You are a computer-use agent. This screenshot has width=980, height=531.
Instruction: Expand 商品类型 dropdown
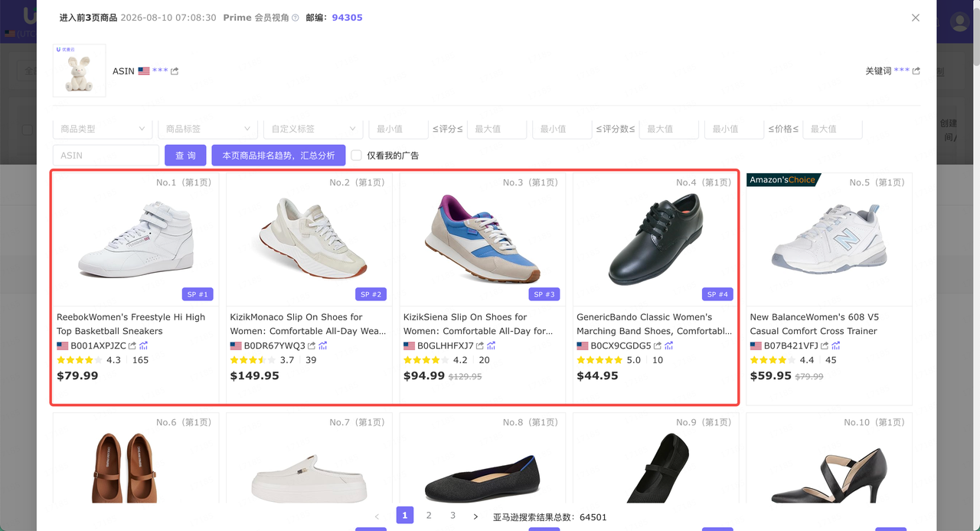click(102, 129)
